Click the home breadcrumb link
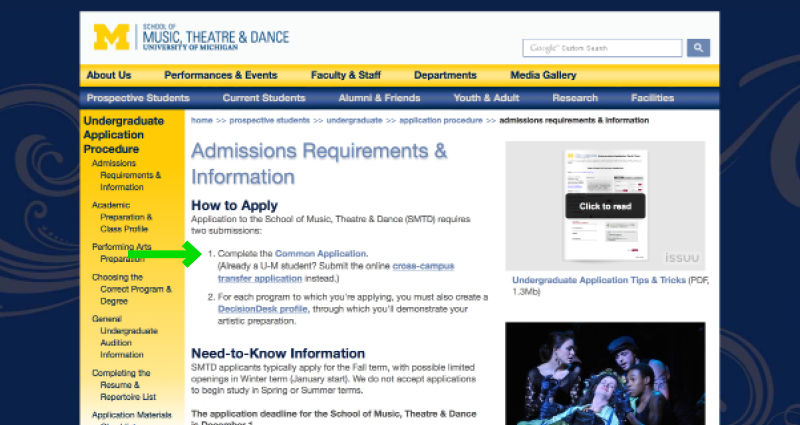The height and width of the screenshot is (425, 800). pyautogui.click(x=202, y=120)
